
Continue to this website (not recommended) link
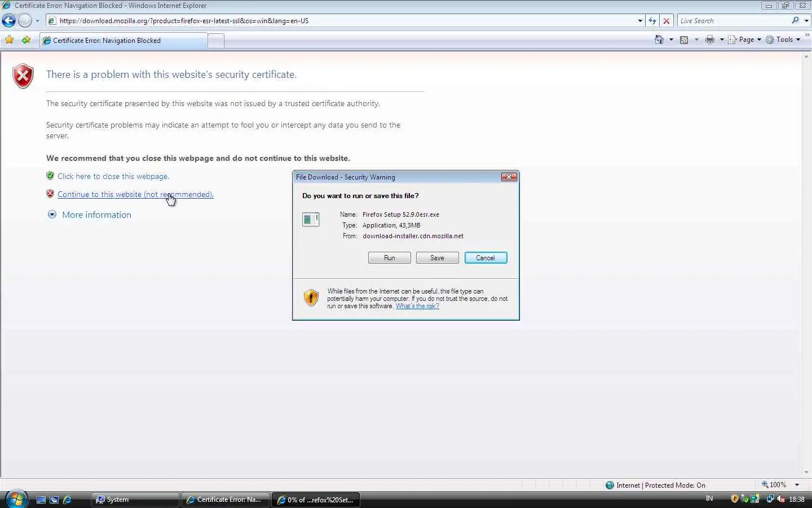pos(135,194)
